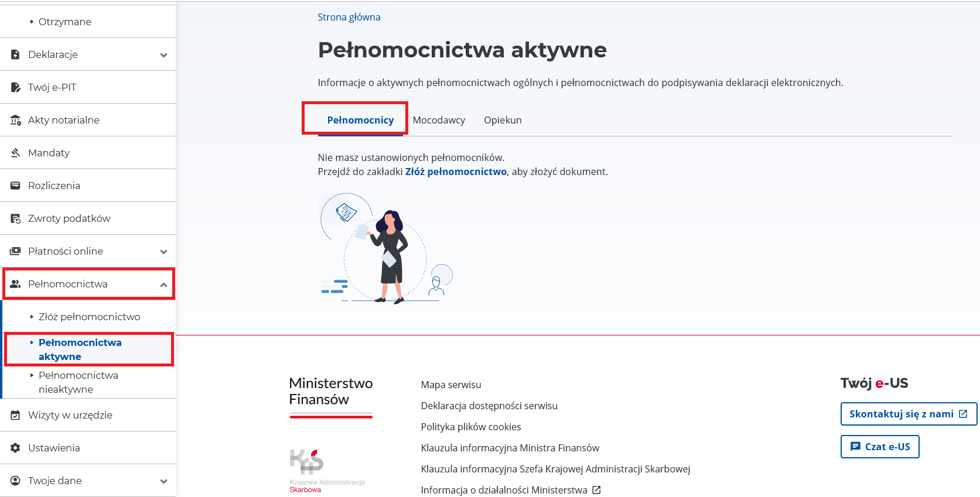Click the Rozliczenia card icon

click(16, 186)
